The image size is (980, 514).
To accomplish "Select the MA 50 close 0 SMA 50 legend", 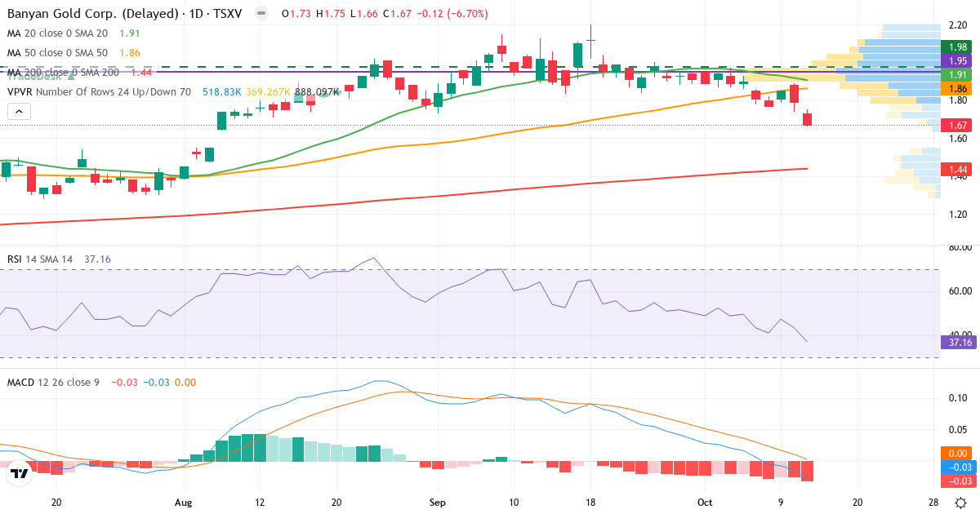I will [x=57, y=53].
